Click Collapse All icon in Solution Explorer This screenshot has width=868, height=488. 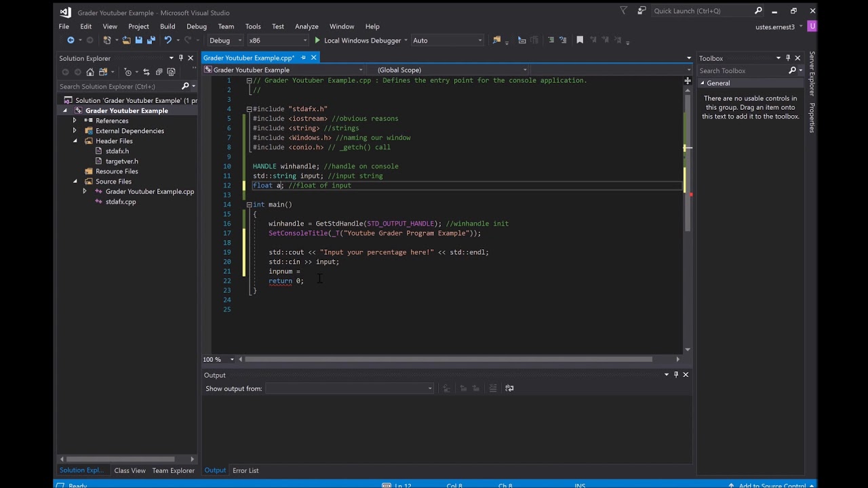tap(159, 72)
